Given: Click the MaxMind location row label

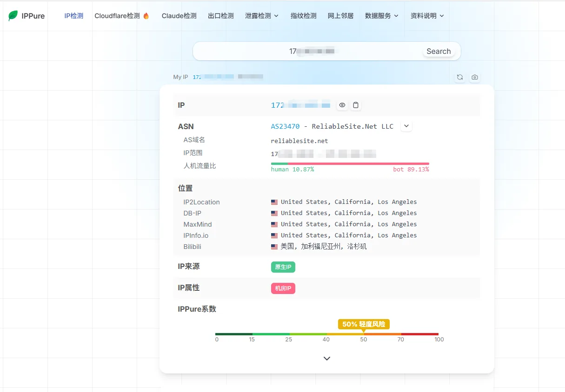Looking at the screenshot, I should [x=198, y=224].
